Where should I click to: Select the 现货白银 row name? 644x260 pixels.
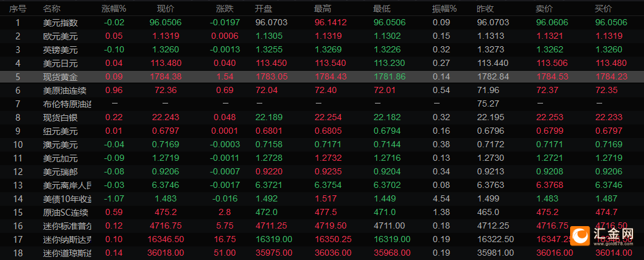click(60, 118)
